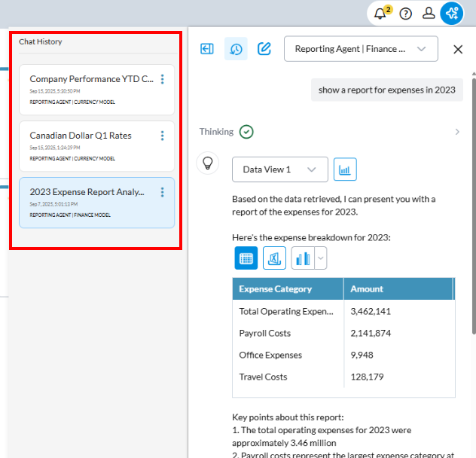Viewport: 476px width, 458px height.
Task: Open the Data View 1 dropdown
Action: click(x=279, y=169)
